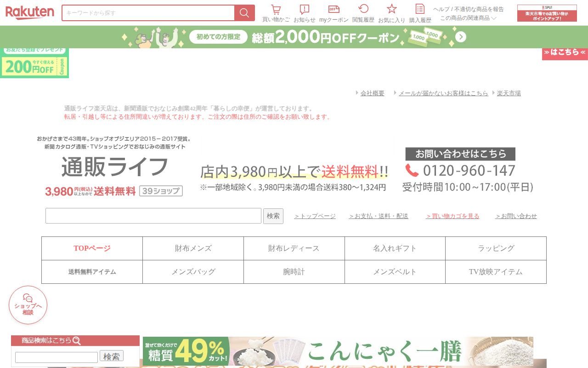The height and width of the screenshot is (368, 588).
Task: Select the TV放映アイテム menu item
Action: point(496,272)
